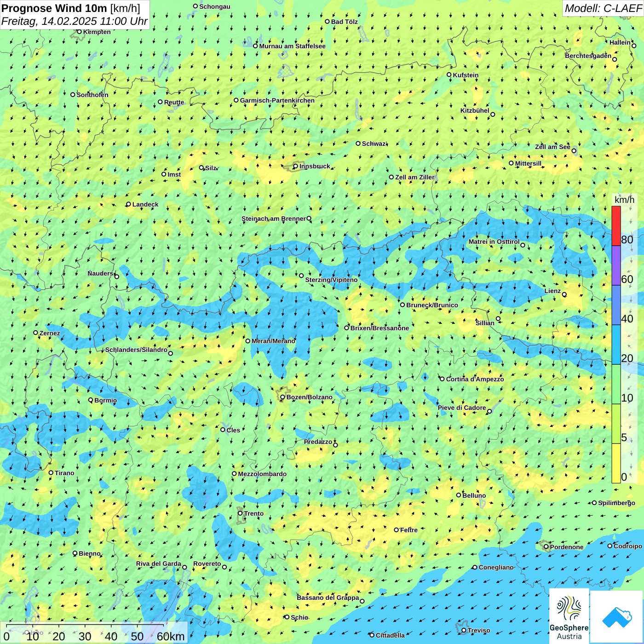Click the Berchtesgaden label
Viewport: 644px width, 644px height.
pos(588,56)
